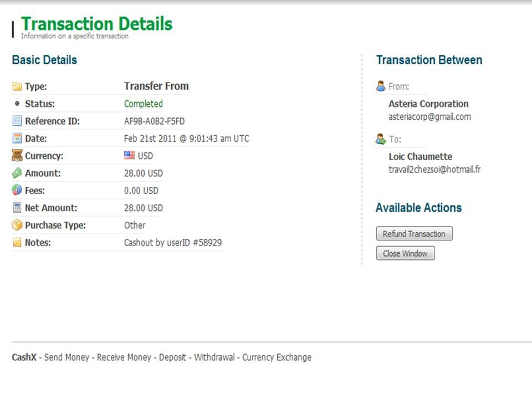Viewport: 532px width, 399px height.
Task: Click the table icon beside Reference ID
Action: click(17, 121)
